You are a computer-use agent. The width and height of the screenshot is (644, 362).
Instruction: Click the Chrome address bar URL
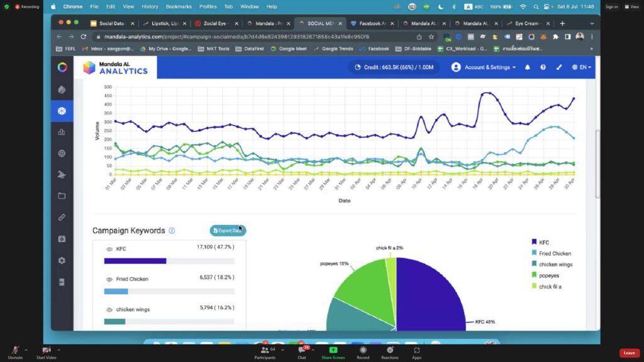(x=236, y=36)
